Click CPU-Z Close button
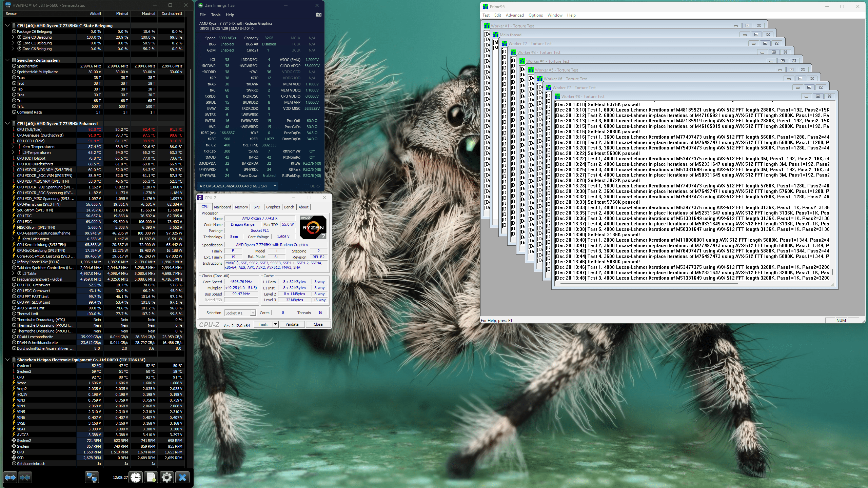868x488 pixels. 318,324
